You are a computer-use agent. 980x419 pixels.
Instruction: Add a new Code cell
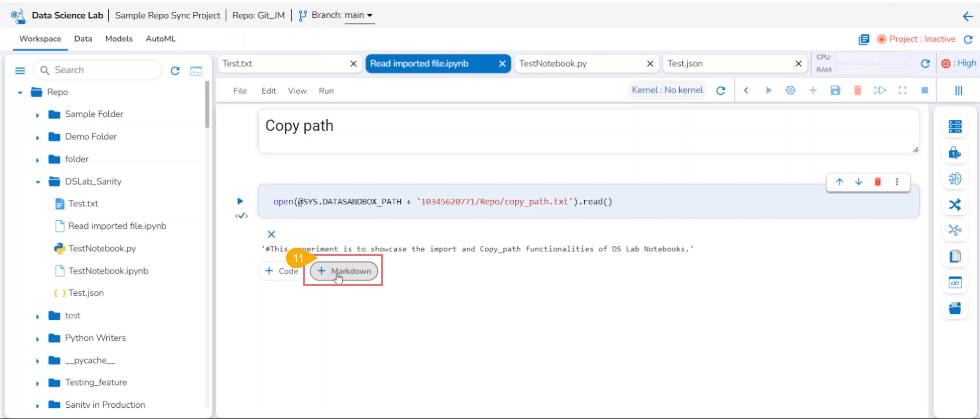[281, 271]
